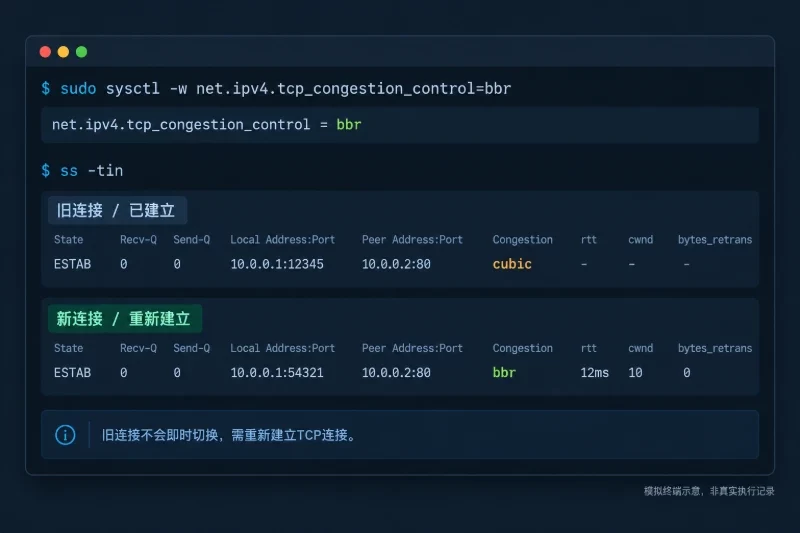Click the green maximize window dot
800x533 pixels.
[x=82, y=52]
